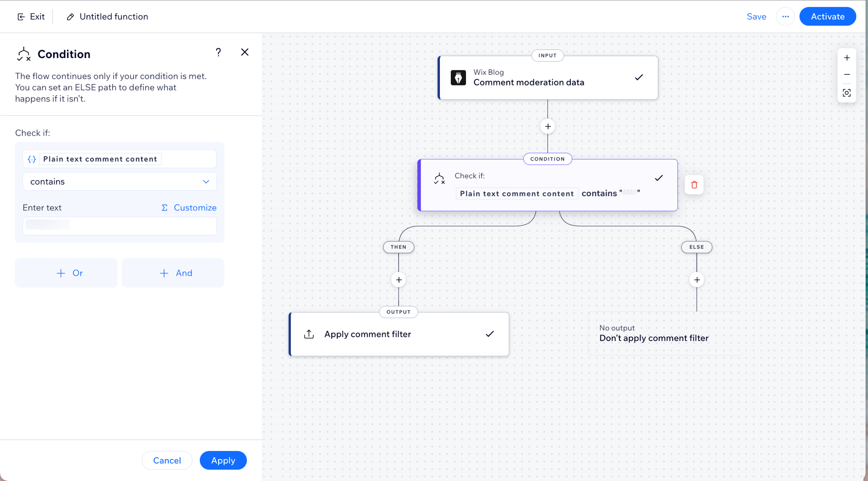This screenshot has width=868, height=481.
Task: Click the upload icon on output node
Action: (x=309, y=334)
